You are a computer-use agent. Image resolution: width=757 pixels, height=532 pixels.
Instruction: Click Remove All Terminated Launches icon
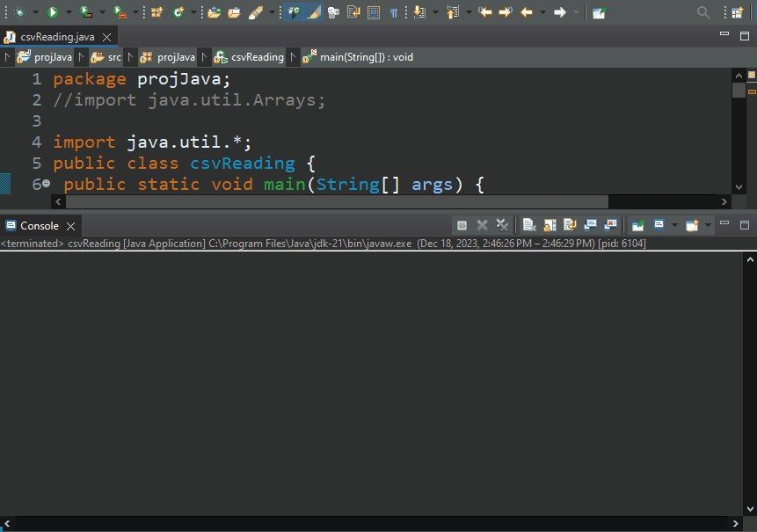pos(502,225)
